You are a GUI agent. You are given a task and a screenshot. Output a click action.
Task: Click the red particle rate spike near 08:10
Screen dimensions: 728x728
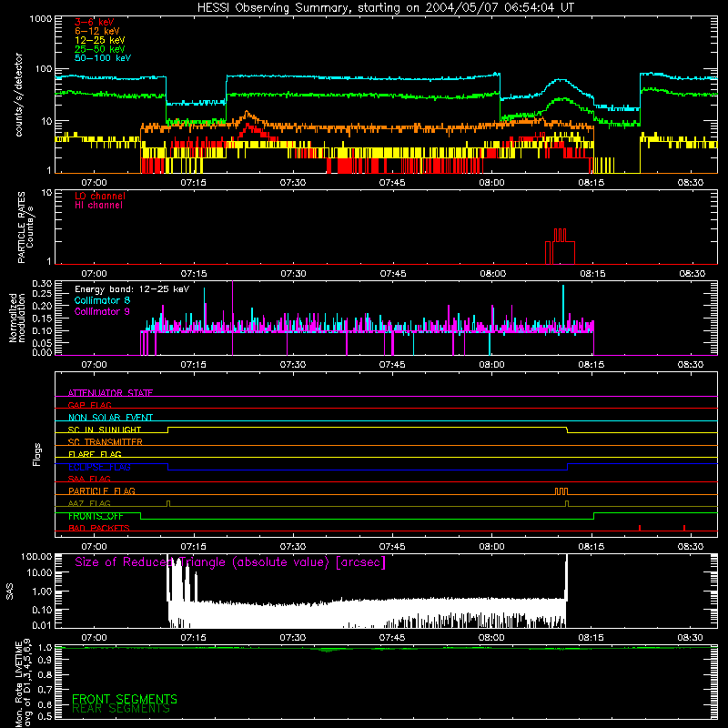tap(560, 246)
